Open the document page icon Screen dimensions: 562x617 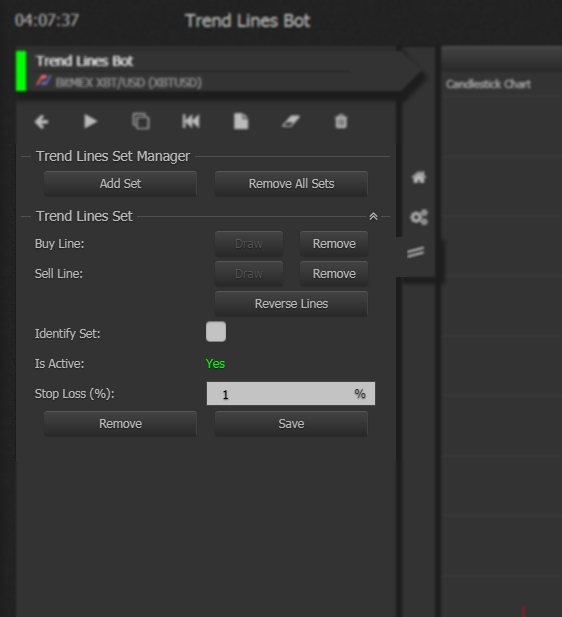tap(241, 121)
